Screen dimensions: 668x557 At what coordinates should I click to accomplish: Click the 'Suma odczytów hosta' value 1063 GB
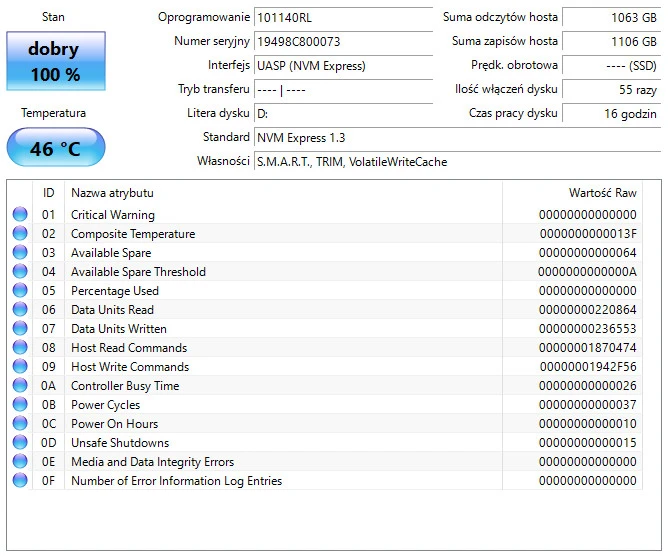click(610, 18)
